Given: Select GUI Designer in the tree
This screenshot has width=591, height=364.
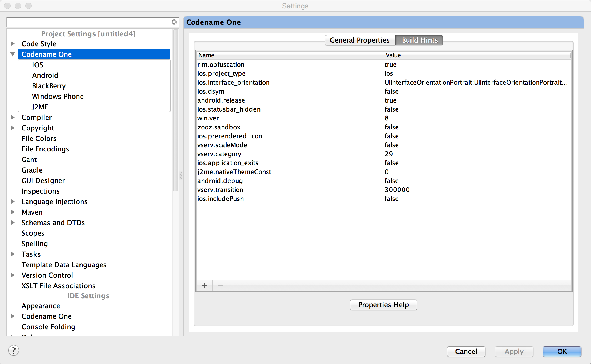Looking at the screenshot, I should click(43, 180).
